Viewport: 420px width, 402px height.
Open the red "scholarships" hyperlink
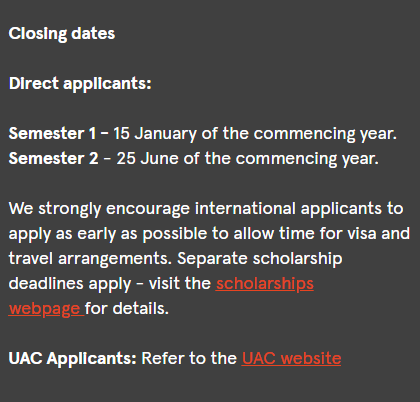pyautogui.click(x=265, y=284)
